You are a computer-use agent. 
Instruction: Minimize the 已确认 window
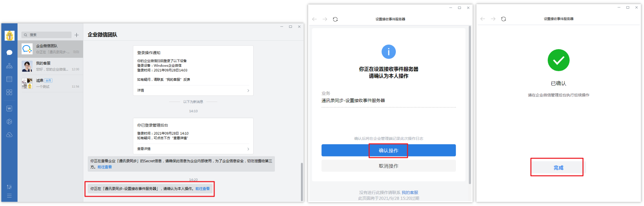pyautogui.click(x=619, y=7)
